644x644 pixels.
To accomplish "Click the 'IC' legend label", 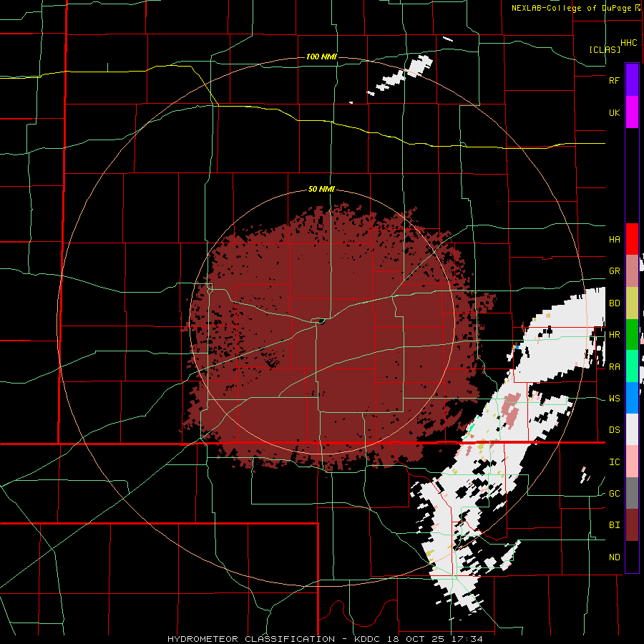I will (x=614, y=462).
